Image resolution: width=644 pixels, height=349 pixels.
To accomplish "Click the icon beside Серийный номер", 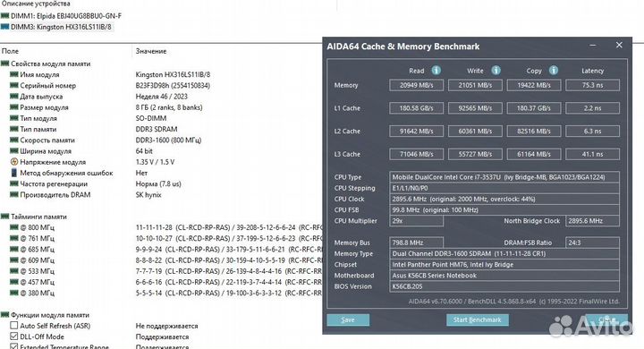I will click(x=14, y=86).
